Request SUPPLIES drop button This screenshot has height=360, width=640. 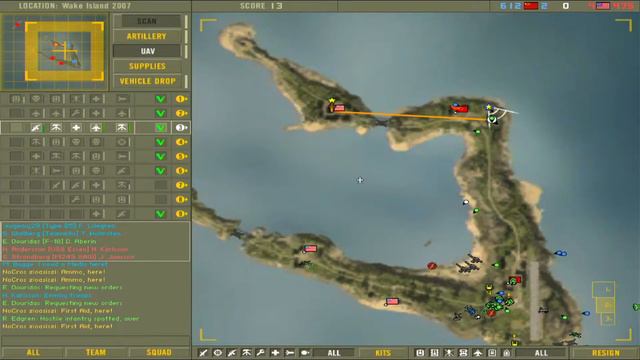click(x=147, y=66)
